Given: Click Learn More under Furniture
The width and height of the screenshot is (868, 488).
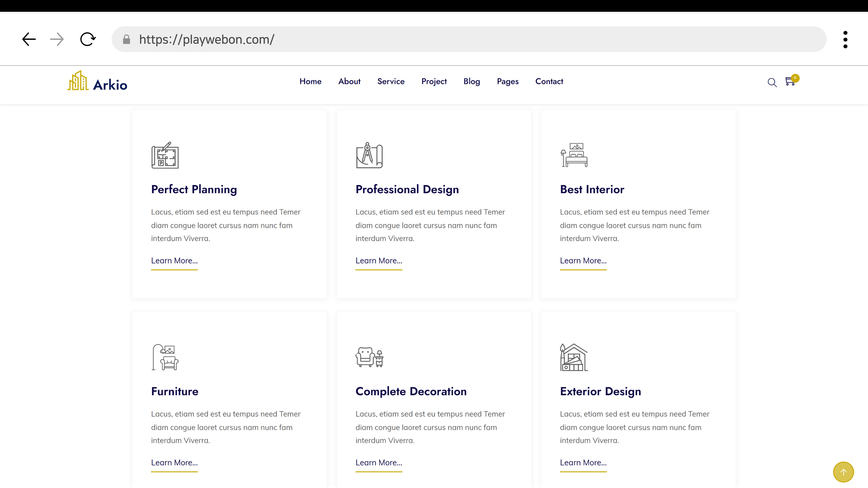Looking at the screenshot, I should pos(174,462).
